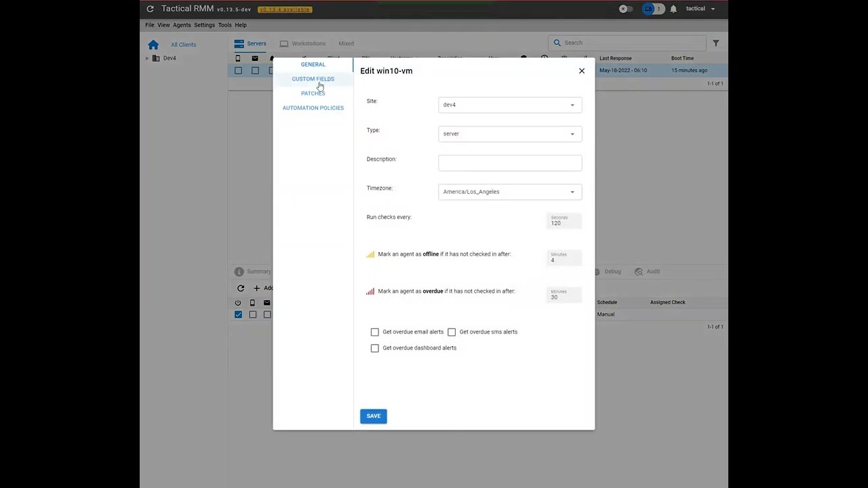
Task: Expand the Dev4 client tree node
Action: click(x=147, y=58)
